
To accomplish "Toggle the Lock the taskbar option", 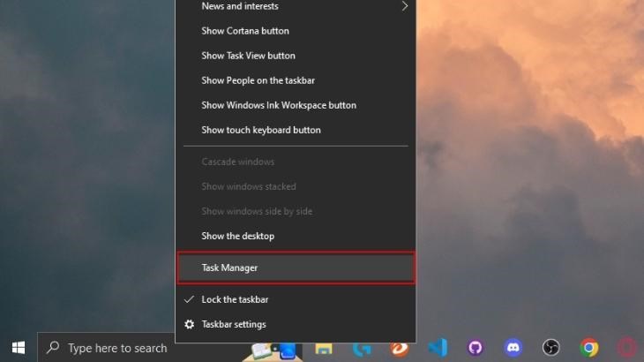I will pos(296,299).
